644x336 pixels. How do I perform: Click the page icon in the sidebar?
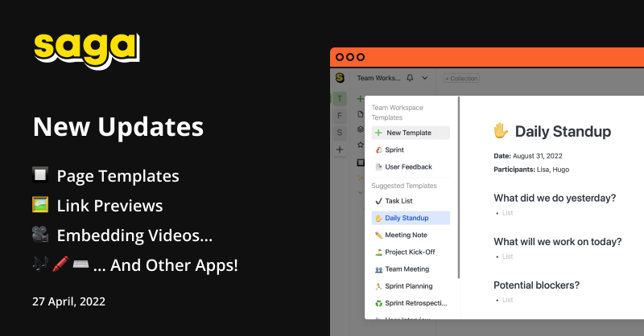(360, 114)
